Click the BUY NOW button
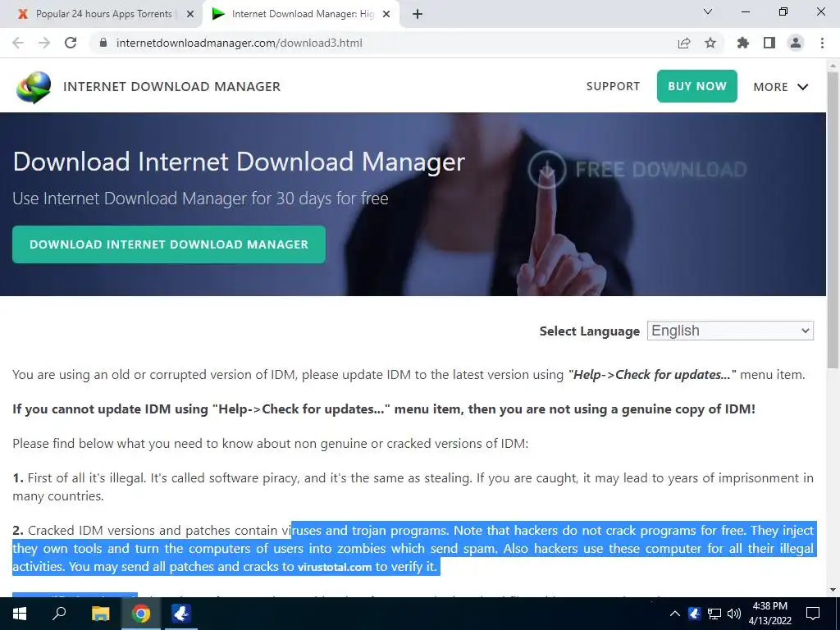The width and height of the screenshot is (840, 630). tap(697, 85)
